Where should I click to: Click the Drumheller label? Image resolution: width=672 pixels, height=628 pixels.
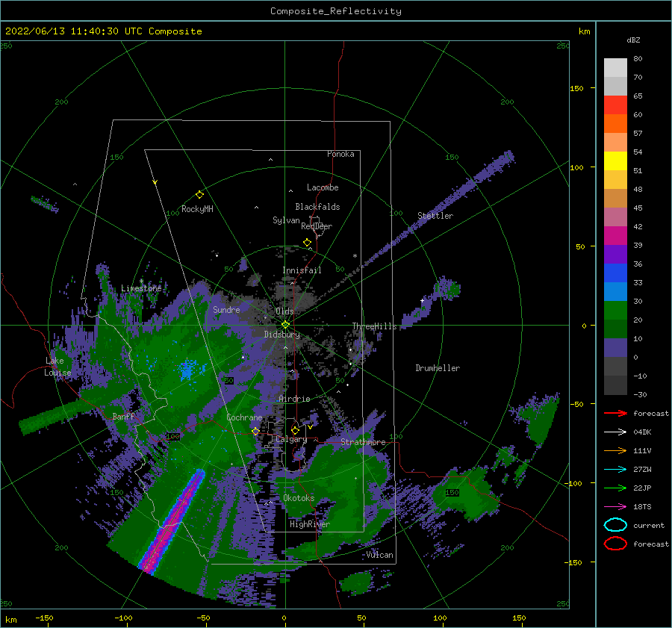438,368
